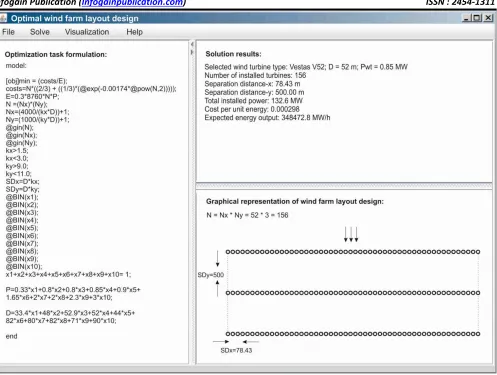Viewport: 497px width, 375px height.
Task: Open the Help menu
Action: click(x=134, y=32)
